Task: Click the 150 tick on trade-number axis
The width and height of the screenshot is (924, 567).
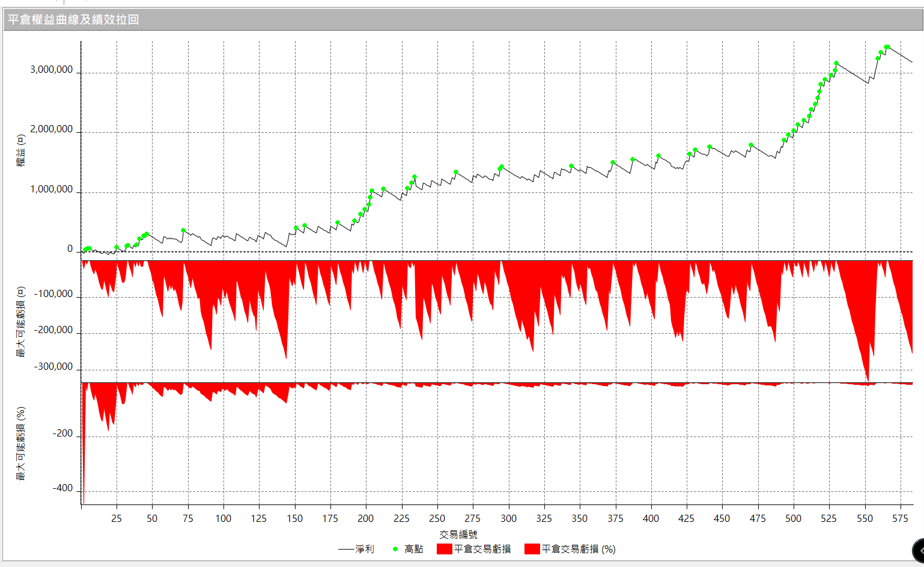Action: (295, 518)
